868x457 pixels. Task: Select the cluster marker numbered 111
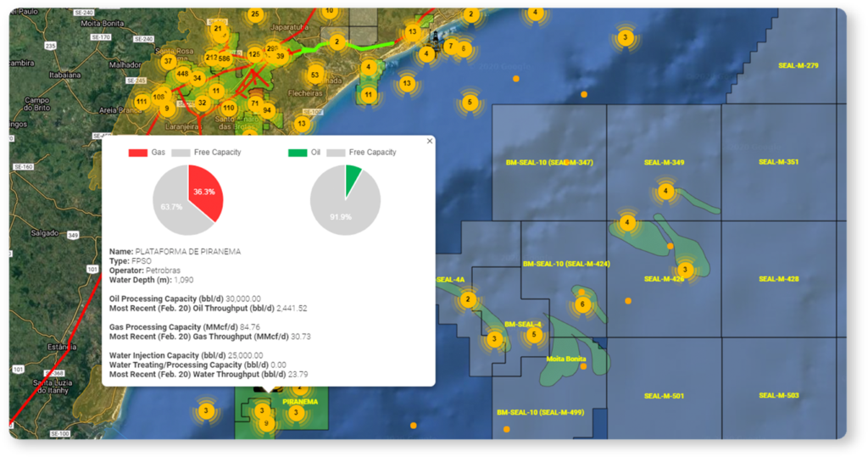point(142,102)
